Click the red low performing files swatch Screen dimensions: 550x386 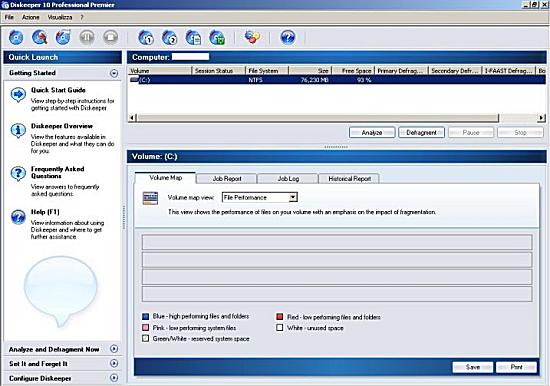[280, 317]
